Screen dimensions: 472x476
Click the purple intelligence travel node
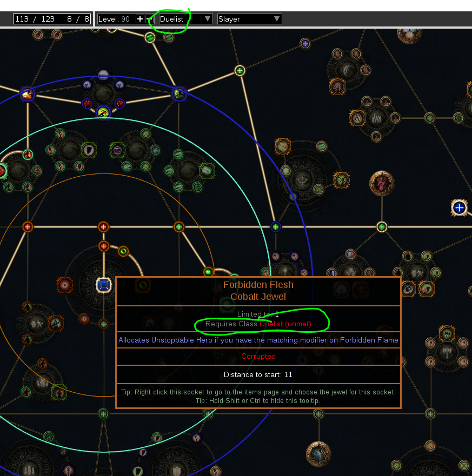click(305, 44)
